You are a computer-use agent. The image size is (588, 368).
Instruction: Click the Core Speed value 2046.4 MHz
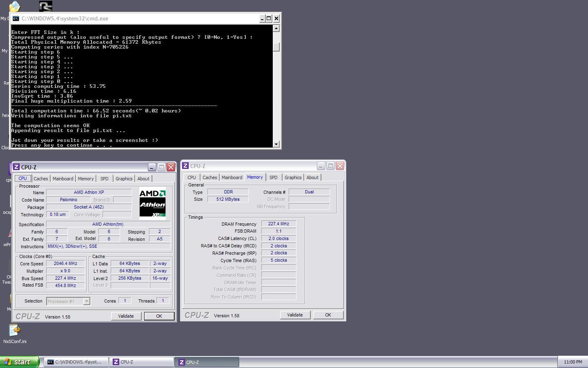pyautogui.click(x=65, y=264)
